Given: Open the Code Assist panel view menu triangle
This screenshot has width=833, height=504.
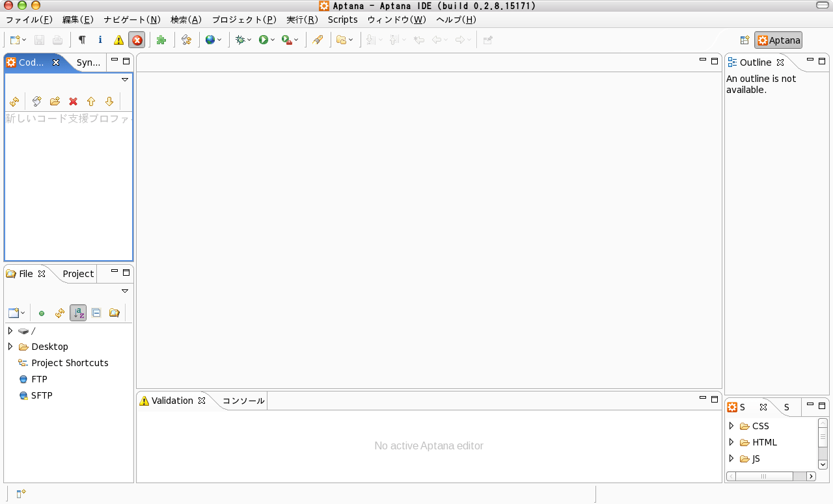Looking at the screenshot, I should [x=125, y=79].
